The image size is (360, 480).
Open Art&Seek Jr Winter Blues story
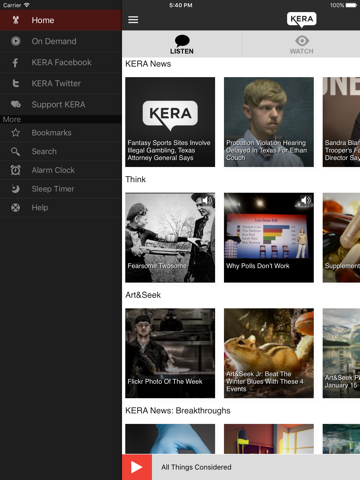269,353
